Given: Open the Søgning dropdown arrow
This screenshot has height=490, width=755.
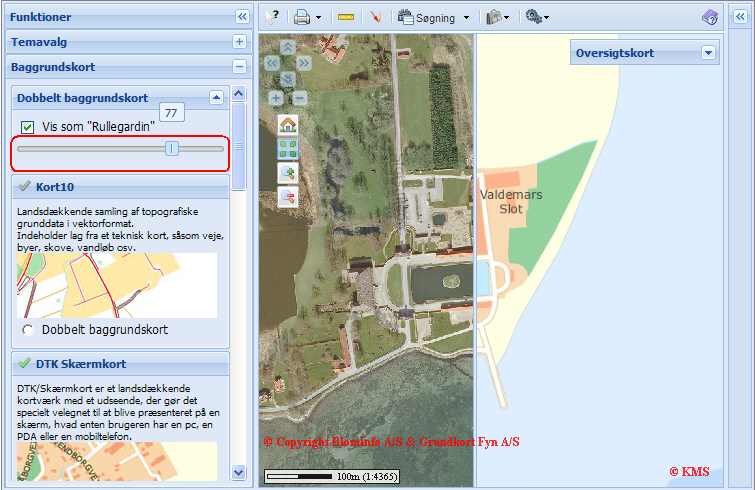Looking at the screenshot, I should pos(467,18).
